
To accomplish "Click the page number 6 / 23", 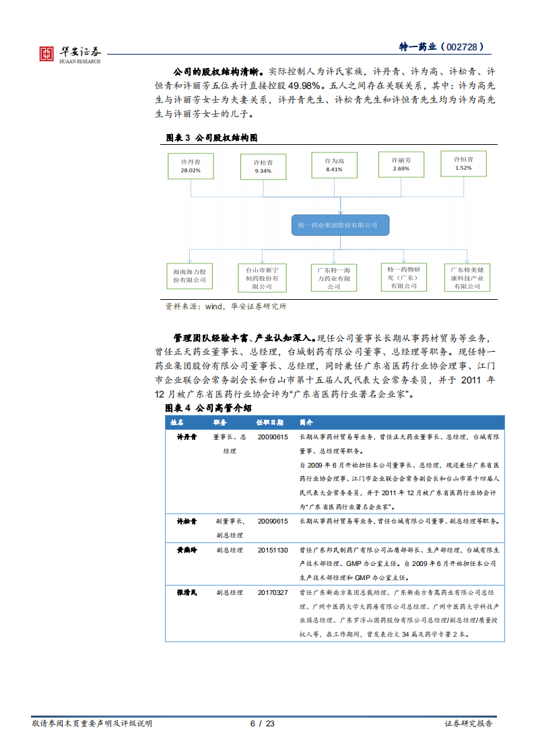I will pyautogui.click(x=263, y=724).
